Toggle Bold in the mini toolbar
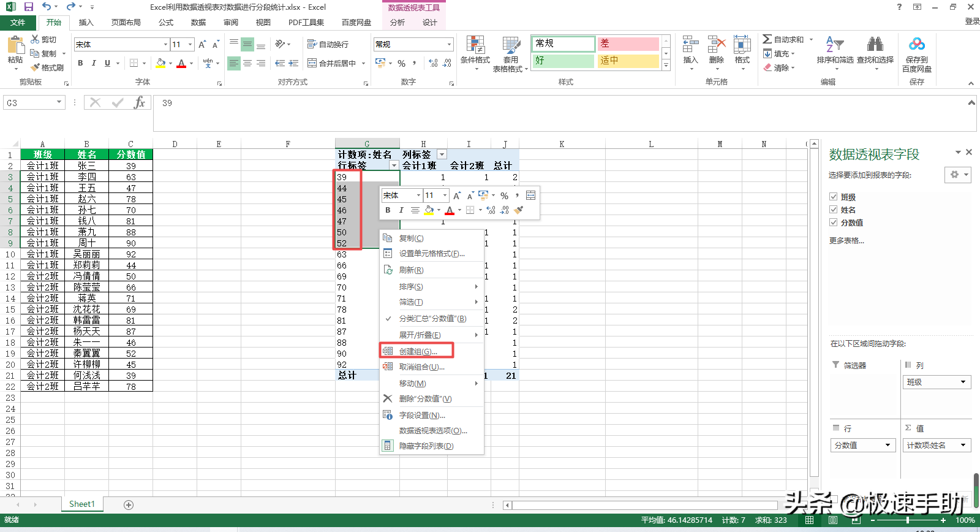The image size is (980, 532). click(x=388, y=210)
